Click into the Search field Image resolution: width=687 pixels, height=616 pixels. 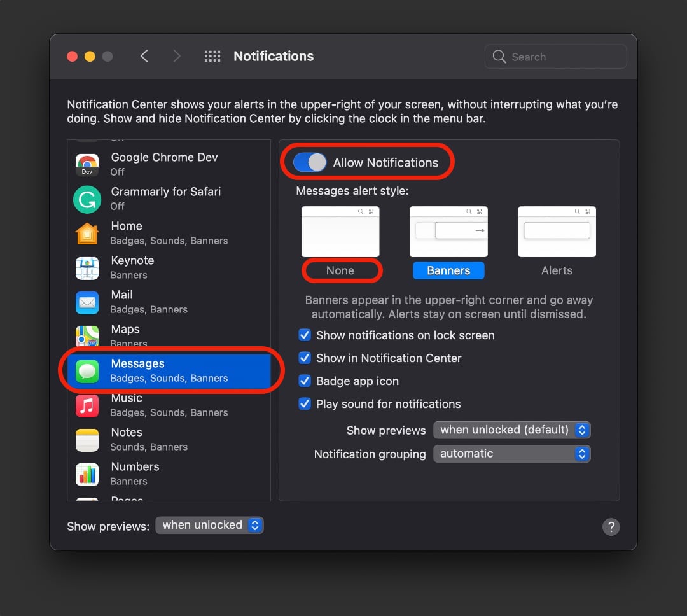point(555,57)
